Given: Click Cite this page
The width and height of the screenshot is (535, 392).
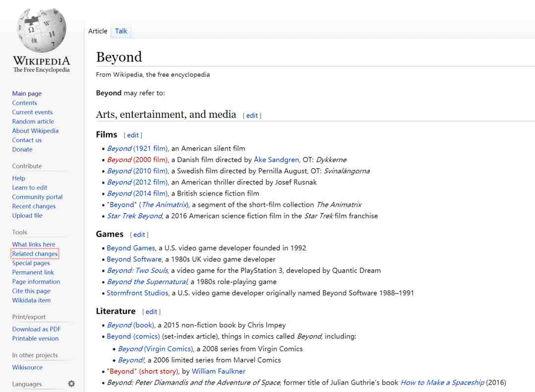Looking at the screenshot, I should (x=31, y=291).
